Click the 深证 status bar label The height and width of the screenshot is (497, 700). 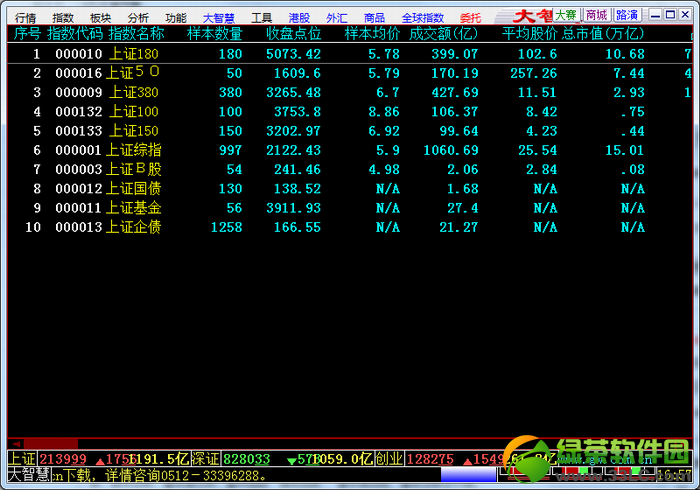[x=205, y=459]
